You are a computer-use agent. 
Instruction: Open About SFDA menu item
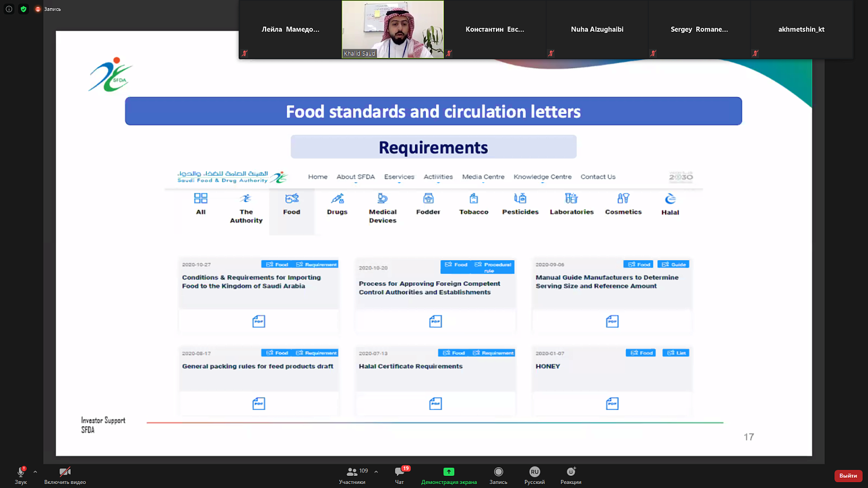356,177
